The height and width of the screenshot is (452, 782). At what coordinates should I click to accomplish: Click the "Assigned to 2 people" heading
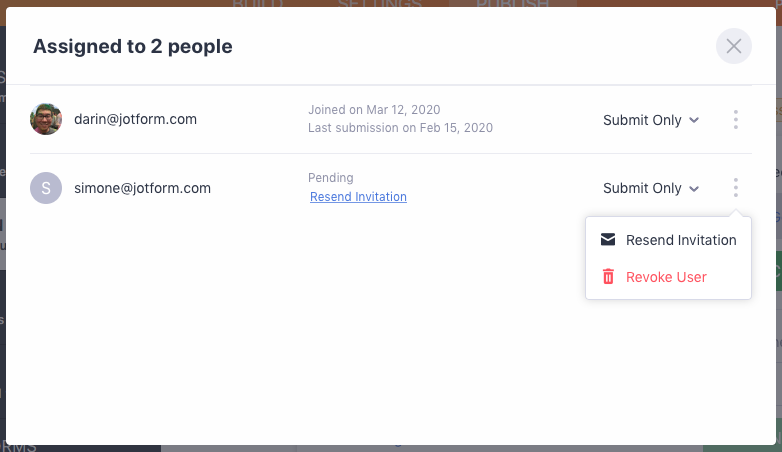coord(133,46)
